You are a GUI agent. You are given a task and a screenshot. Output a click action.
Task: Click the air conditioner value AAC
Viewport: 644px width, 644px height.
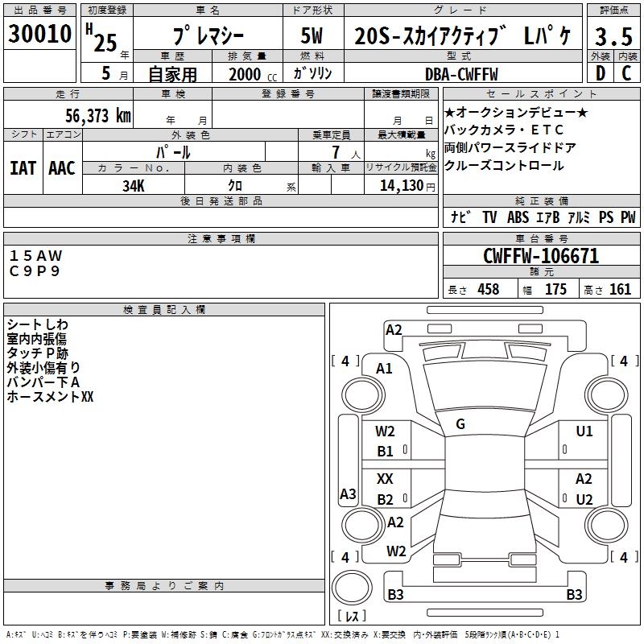coord(62,168)
